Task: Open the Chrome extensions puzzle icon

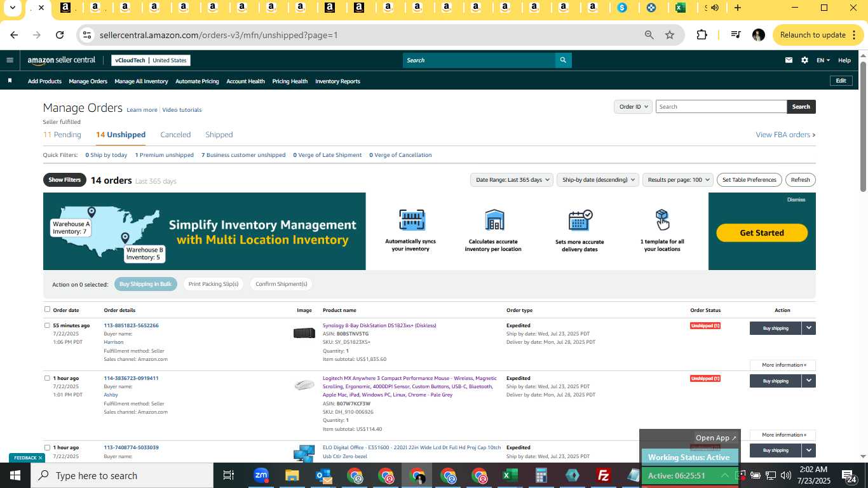Action: point(702,35)
